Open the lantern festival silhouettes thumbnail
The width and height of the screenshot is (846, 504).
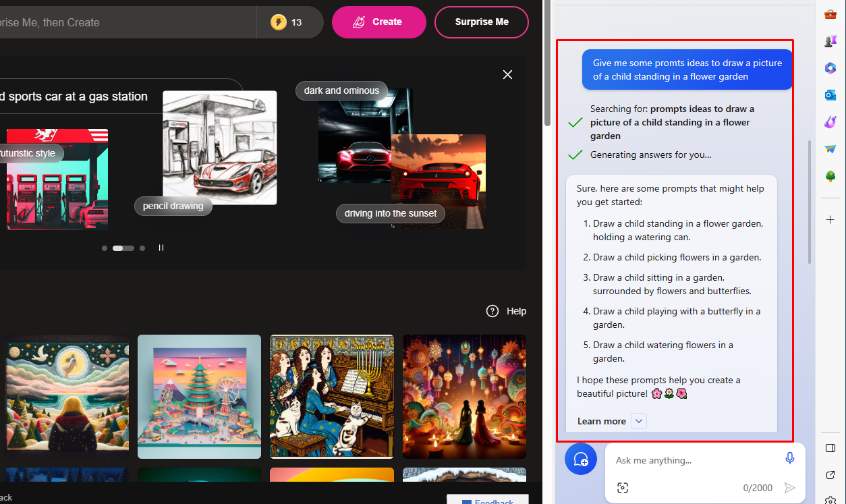point(464,397)
